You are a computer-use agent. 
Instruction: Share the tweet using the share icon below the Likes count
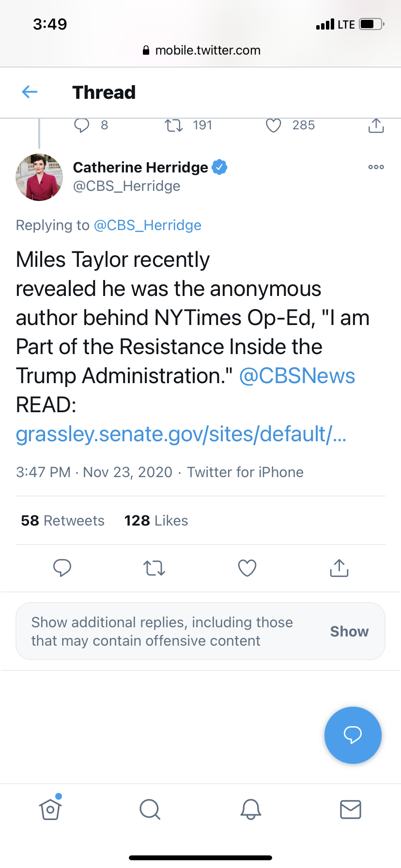[x=339, y=568]
